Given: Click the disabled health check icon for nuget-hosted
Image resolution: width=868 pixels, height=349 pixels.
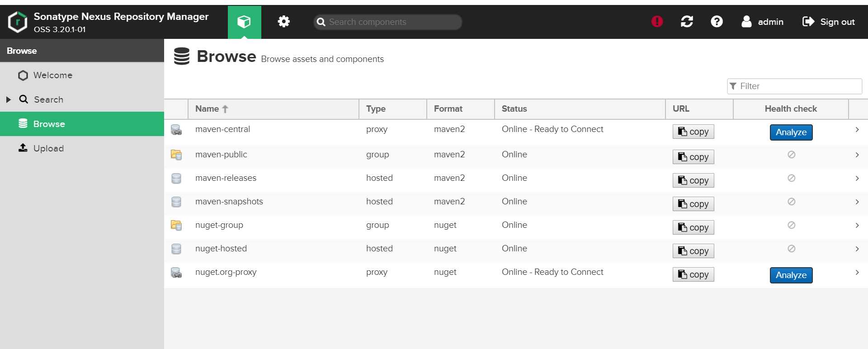Looking at the screenshot, I should pyautogui.click(x=791, y=249).
